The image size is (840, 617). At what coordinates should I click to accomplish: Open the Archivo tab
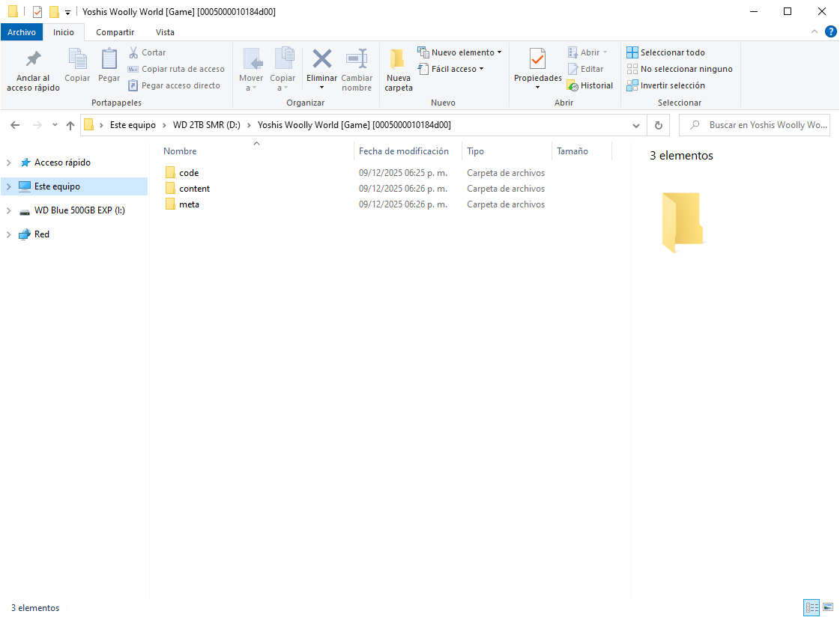(22, 32)
